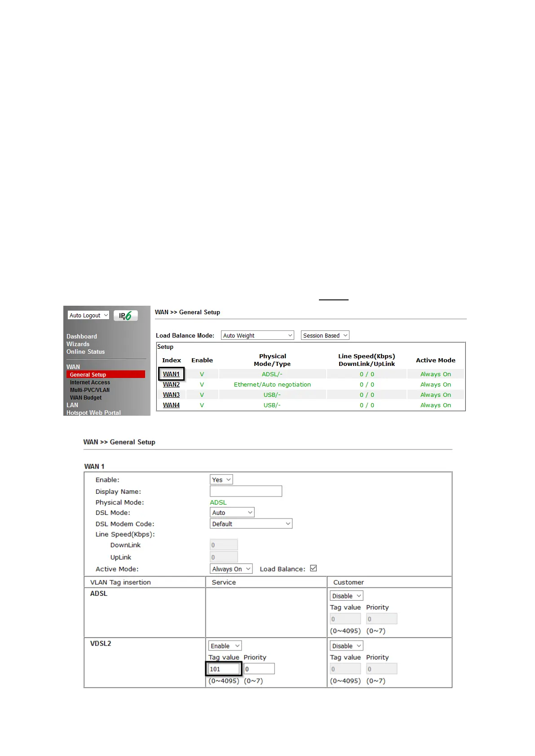The image size is (535, 756).
Task: Open Load Balance Mode Auto Weight dropdown
Action: (257, 335)
